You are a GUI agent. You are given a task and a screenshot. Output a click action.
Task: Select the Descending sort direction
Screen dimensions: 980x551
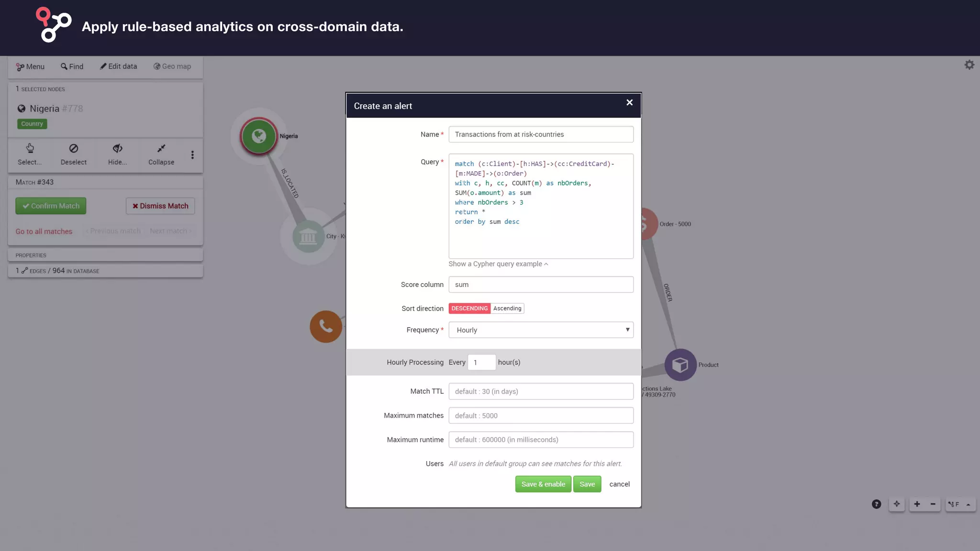pyautogui.click(x=469, y=309)
